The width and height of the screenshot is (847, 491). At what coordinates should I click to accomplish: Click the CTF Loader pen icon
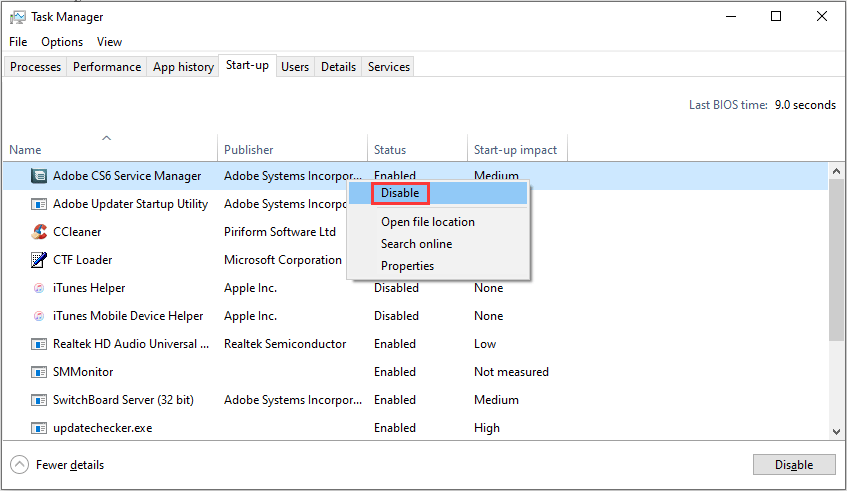point(39,260)
